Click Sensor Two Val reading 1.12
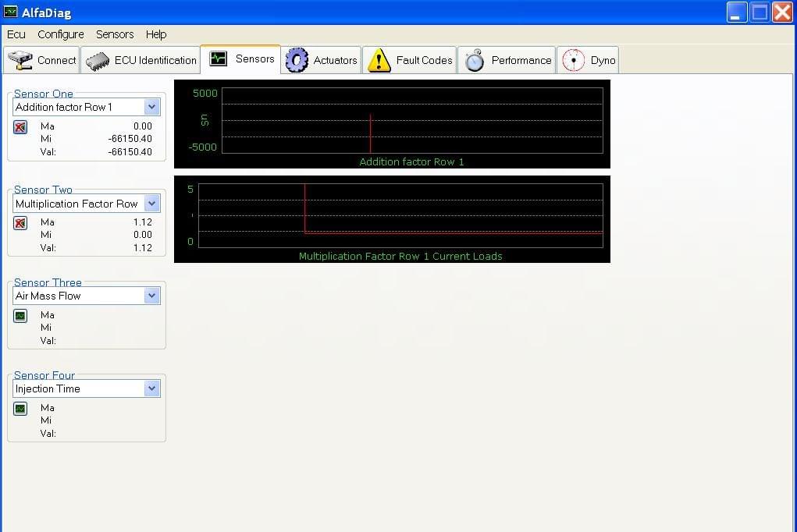Image resolution: width=797 pixels, height=532 pixels. (143, 248)
